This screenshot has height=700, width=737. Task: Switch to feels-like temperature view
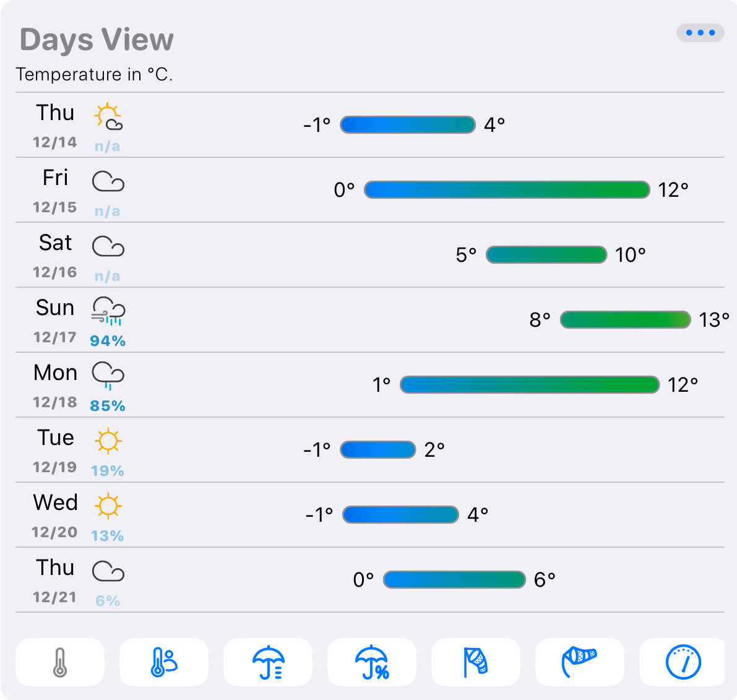pos(164,662)
